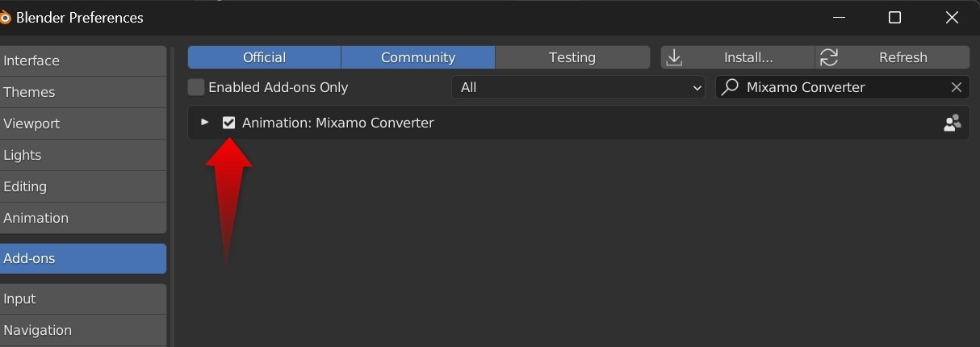Click the refresh arrows icon
980x347 pixels.
click(828, 57)
